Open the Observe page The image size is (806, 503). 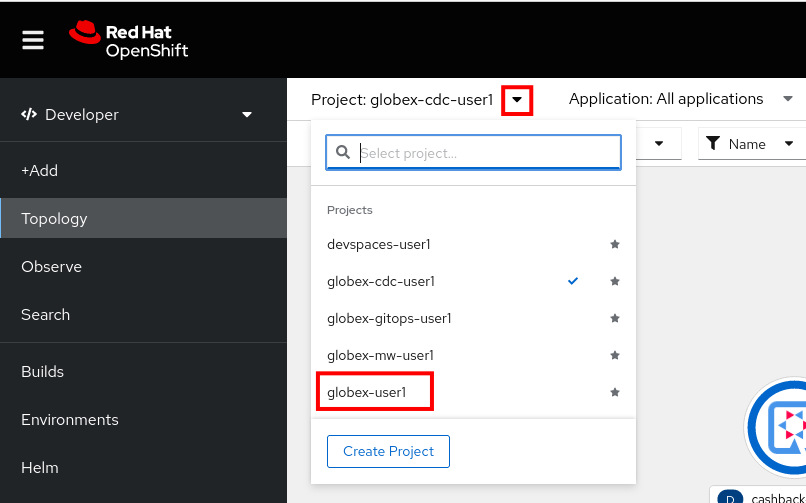coord(51,267)
